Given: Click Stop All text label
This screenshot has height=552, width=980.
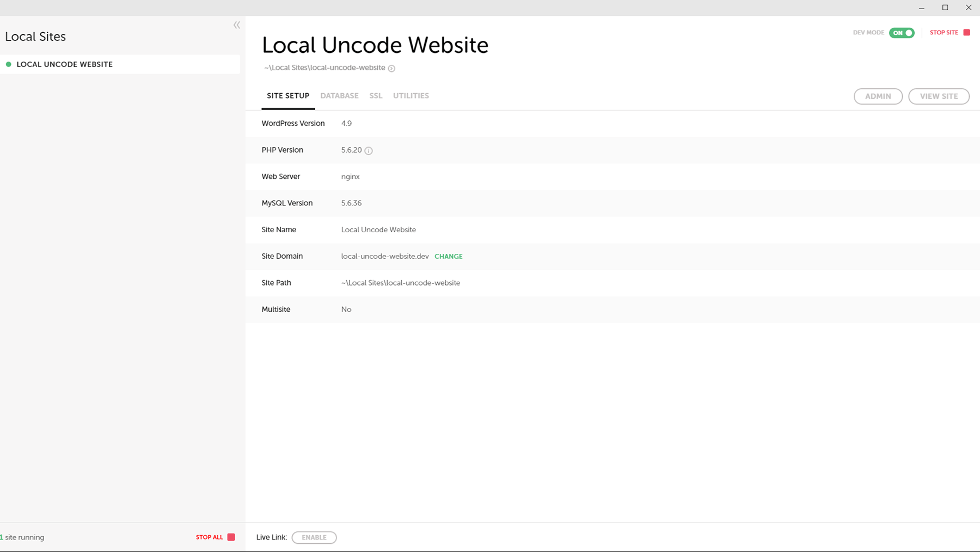Looking at the screenshot, I should (210, 537).
